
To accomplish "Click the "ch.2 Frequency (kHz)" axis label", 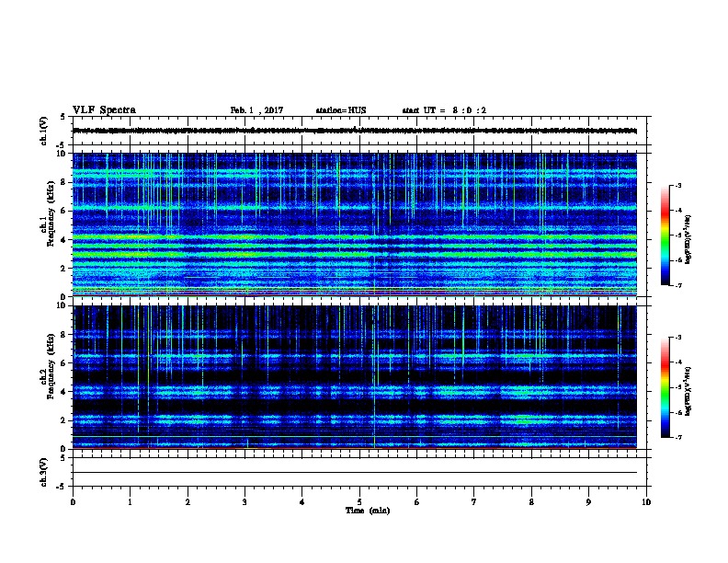I will [48, 366].
